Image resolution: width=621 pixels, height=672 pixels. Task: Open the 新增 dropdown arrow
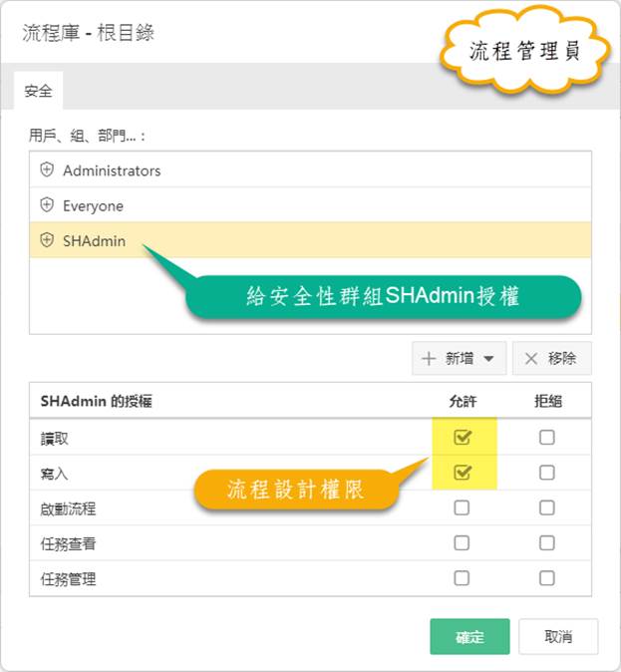[488, 358]
